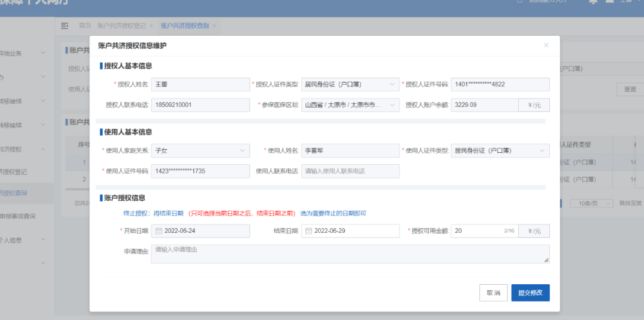This screenshot has width=644, height=320.
Task: Open the 使用人证件类型 dropdown
Action: pos(499,150)
